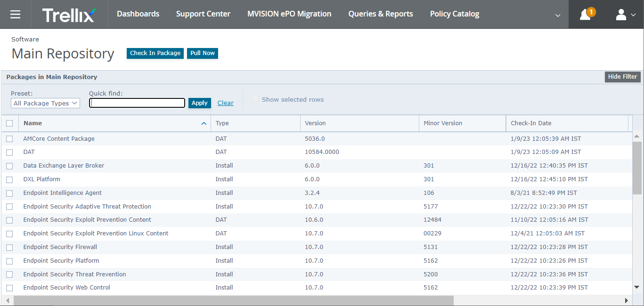Click check-in date 8/3/21 8:52:49 PM
This screenshot has width=644, height=306.
pyautogui.click(x=544, y=193)
